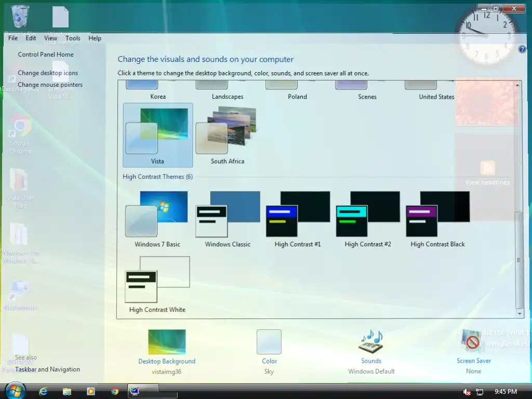
Task: Open the Tools menu
Action: (x=73, y=38)
